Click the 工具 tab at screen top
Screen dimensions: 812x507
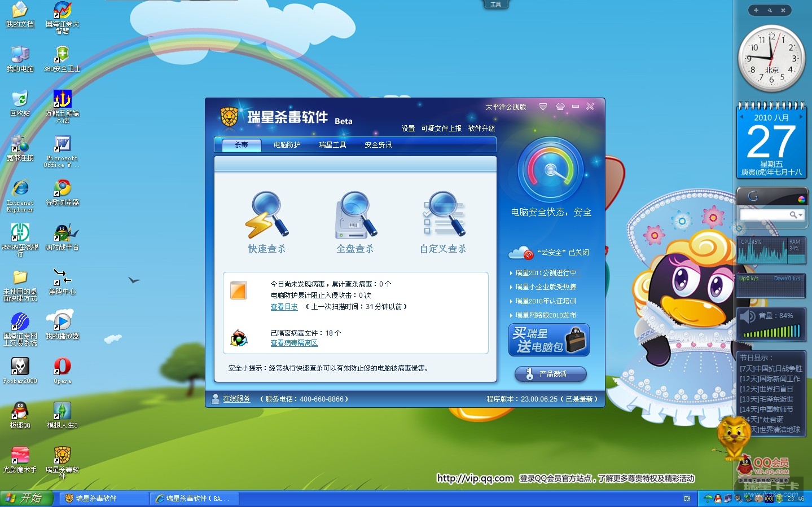(x=496, y=5)
